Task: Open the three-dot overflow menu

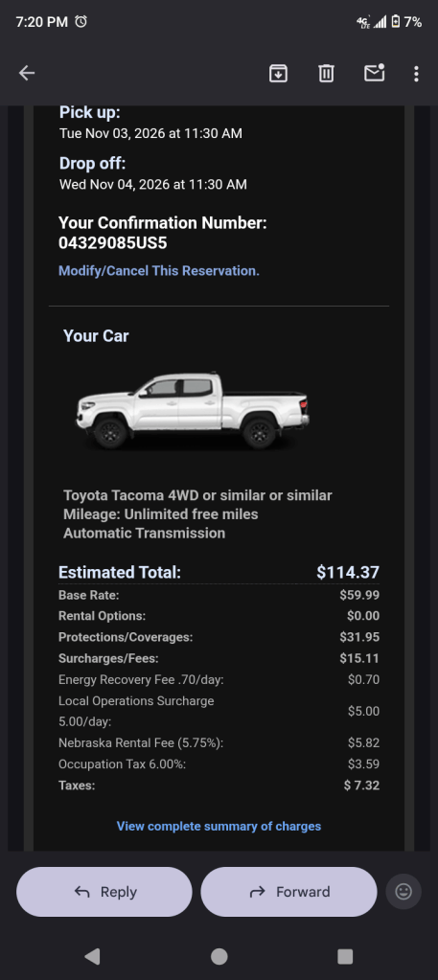Action: 416,74
